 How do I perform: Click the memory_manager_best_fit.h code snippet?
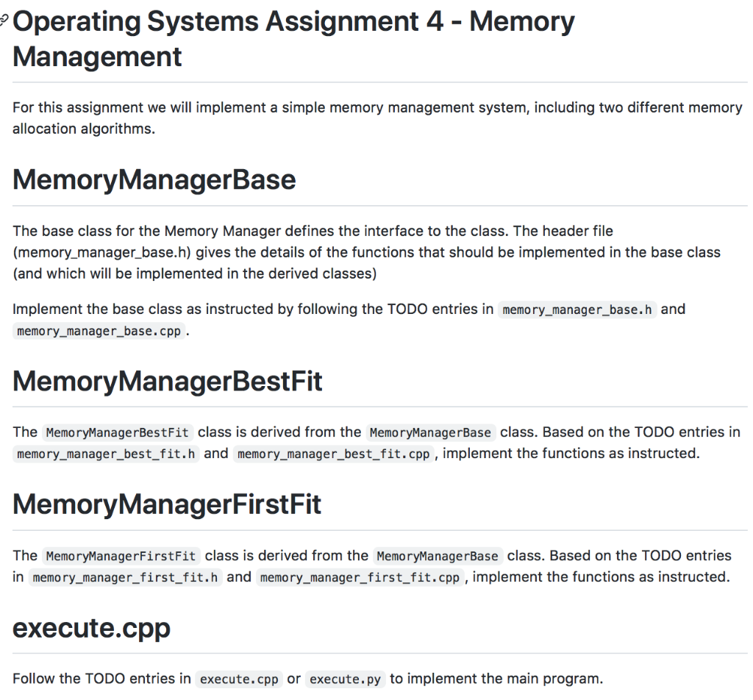[x=106, y=454]
